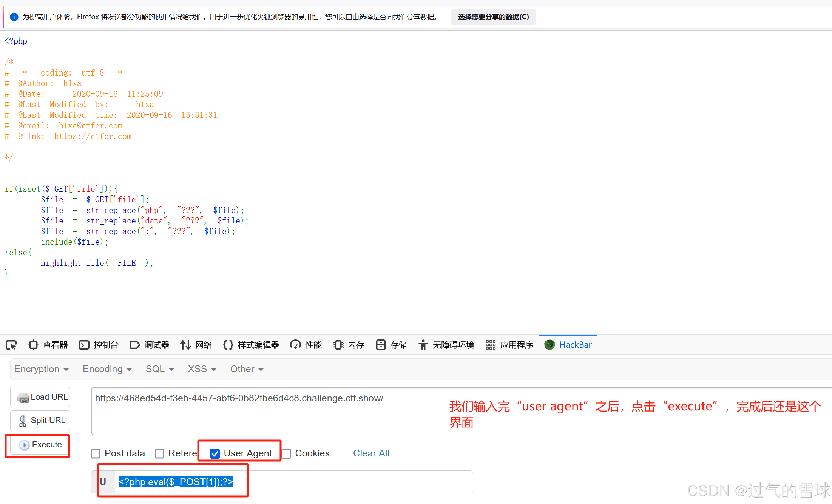Open the Network (网络) panel
The width and height of the screenshot is (832, 504).
click(196, 345)
